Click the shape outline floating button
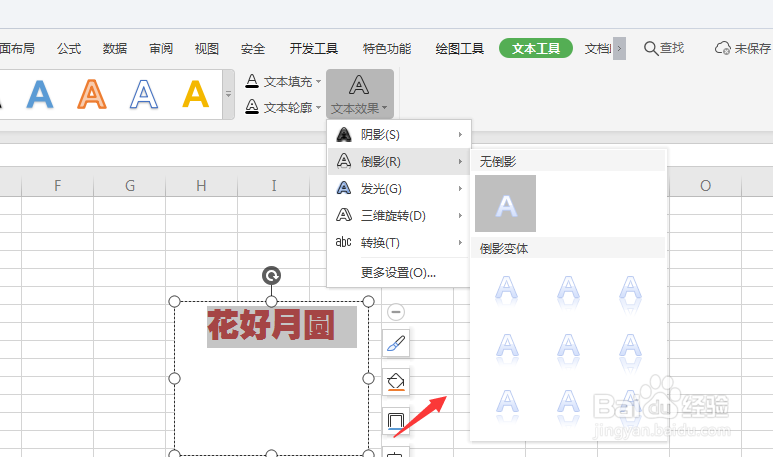The height and width of the screenshot is (457, 773). (396, 421)
